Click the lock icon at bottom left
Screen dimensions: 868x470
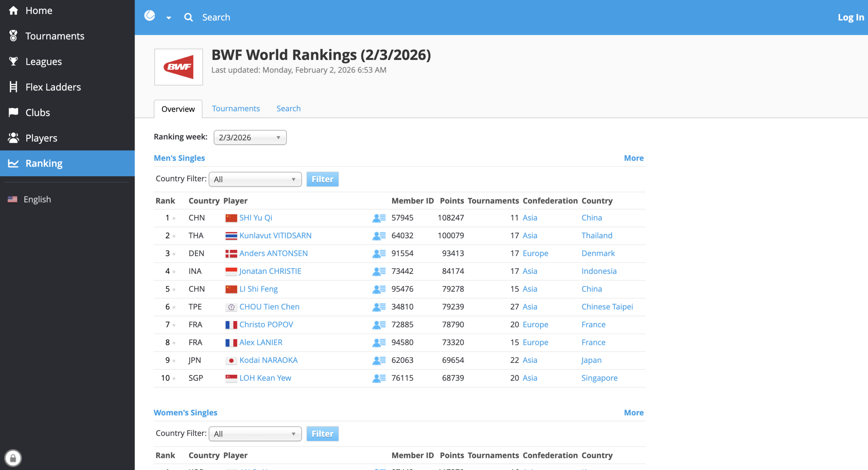point(14,458)
